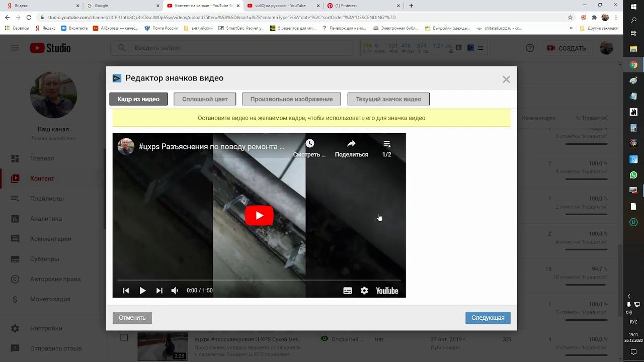Switch to the vidIQ на русском browser tab
This screenshot has width=644, height=362.
coord(283,6)
